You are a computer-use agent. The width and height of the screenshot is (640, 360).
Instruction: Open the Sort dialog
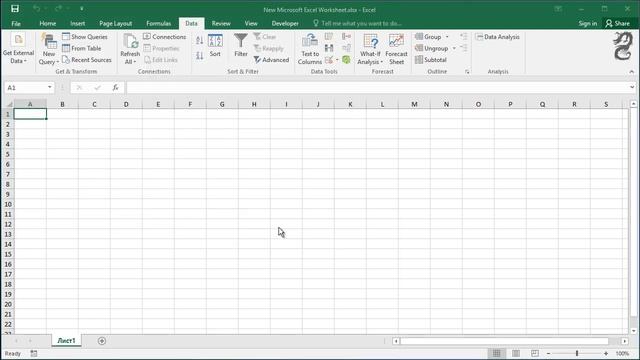pyautogui.click(x=215, y=46)
